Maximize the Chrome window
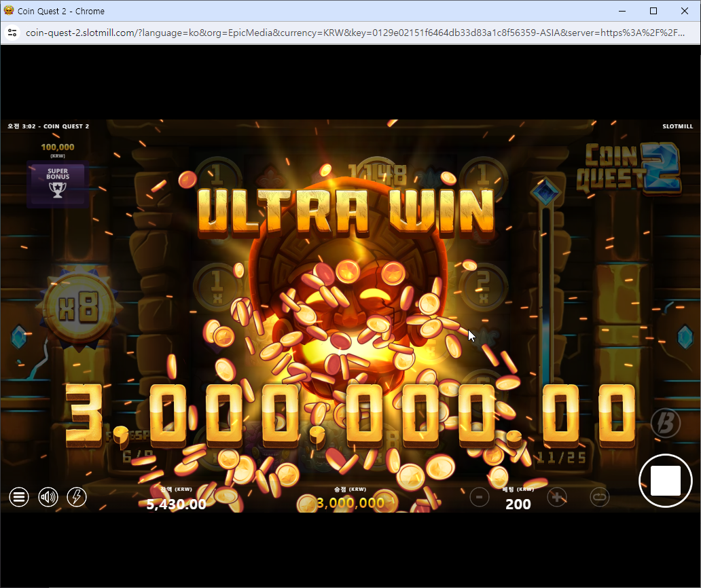Image resolution: width=701 pixels, height=588 pixels. pyautogui.click(x=653, y=11)
